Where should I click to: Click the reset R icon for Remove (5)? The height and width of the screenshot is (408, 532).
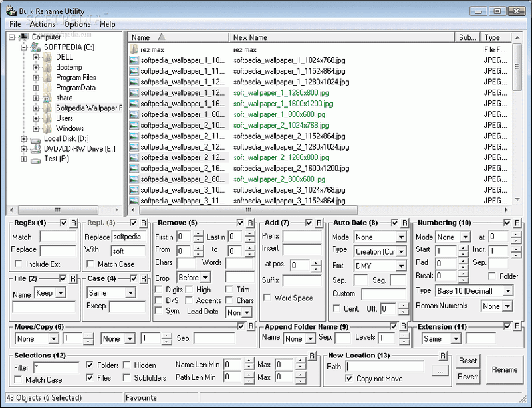tap(251, 223)
